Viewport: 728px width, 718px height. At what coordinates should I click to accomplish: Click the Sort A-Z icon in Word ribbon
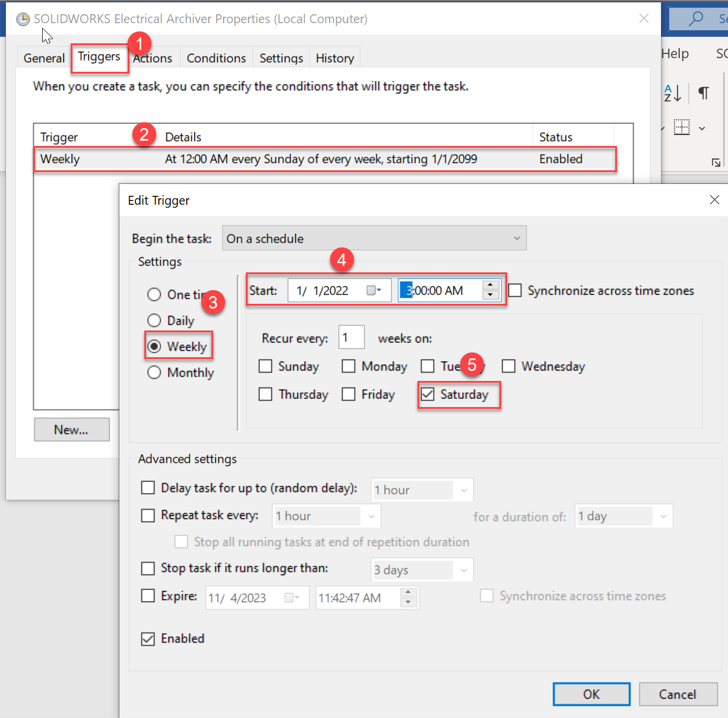pos(672,93)
